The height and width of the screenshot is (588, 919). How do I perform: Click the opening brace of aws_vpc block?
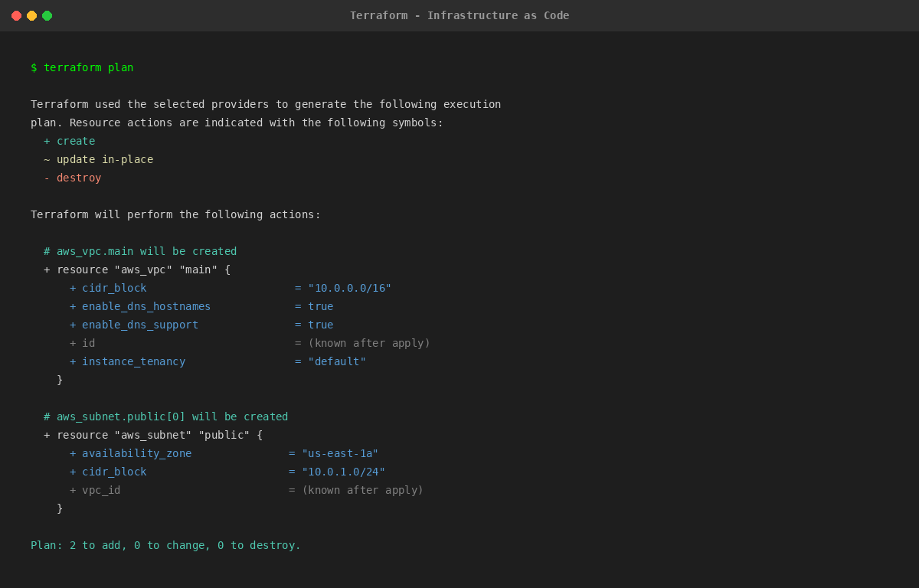click(227, 269)
